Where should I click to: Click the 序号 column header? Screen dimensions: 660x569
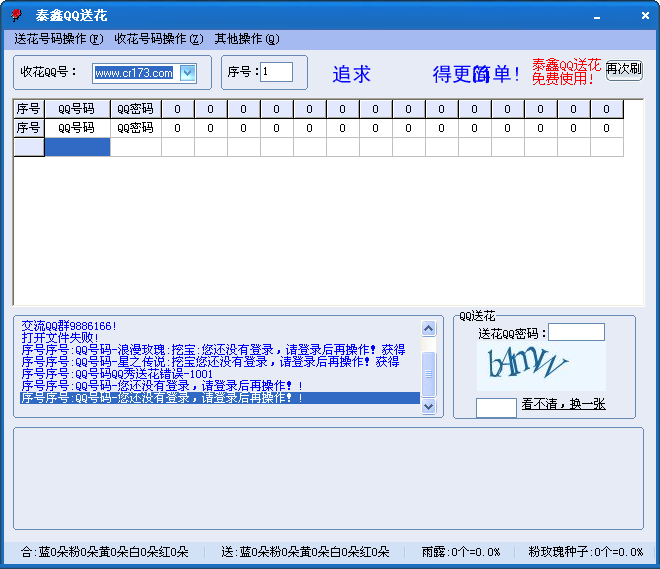click(x=29, y=109)
